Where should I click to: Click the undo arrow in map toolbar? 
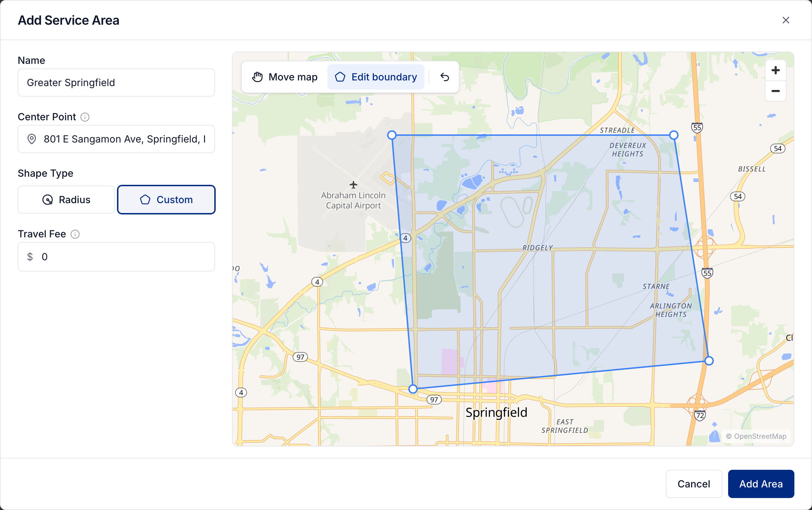445,77
